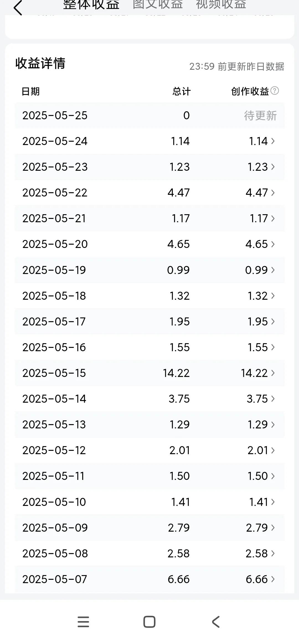Tap the back arrow at top left
This screenshot has height=644, width=299.
[18, 8]
